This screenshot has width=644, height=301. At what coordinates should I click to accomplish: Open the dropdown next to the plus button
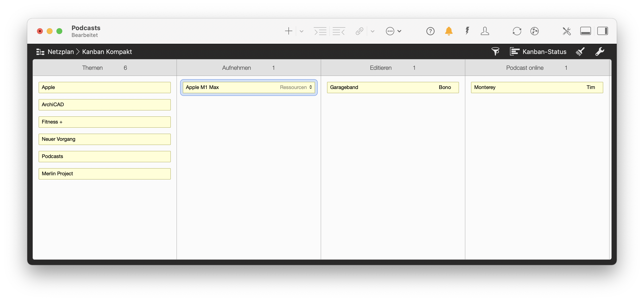pyautogui.click(x=301, y=31)
